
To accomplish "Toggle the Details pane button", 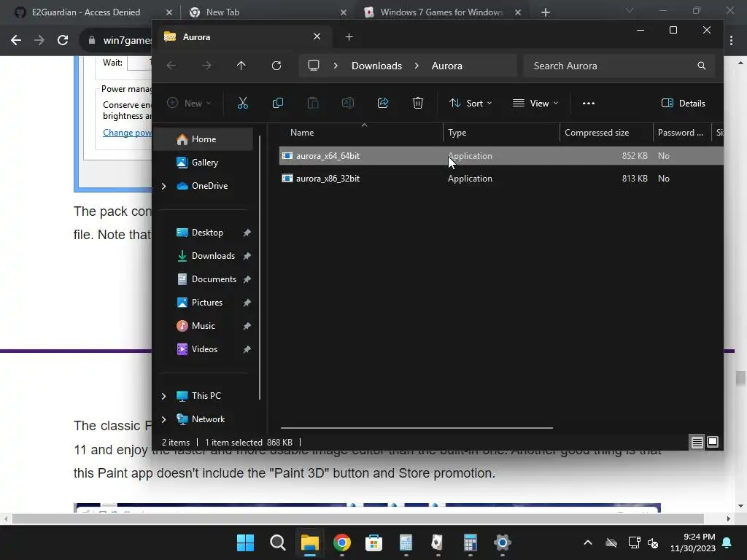I will pyautogui.click(x=683, y=104).
